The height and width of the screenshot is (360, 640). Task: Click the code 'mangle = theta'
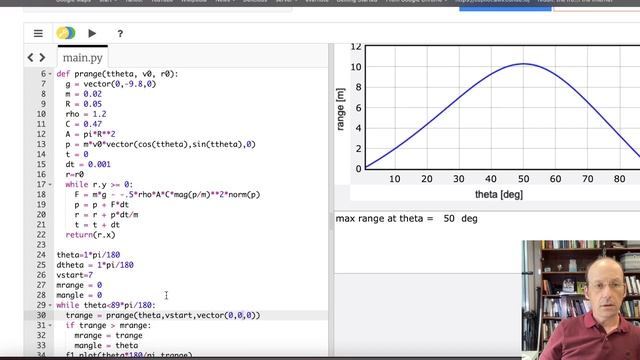point(106,345)
